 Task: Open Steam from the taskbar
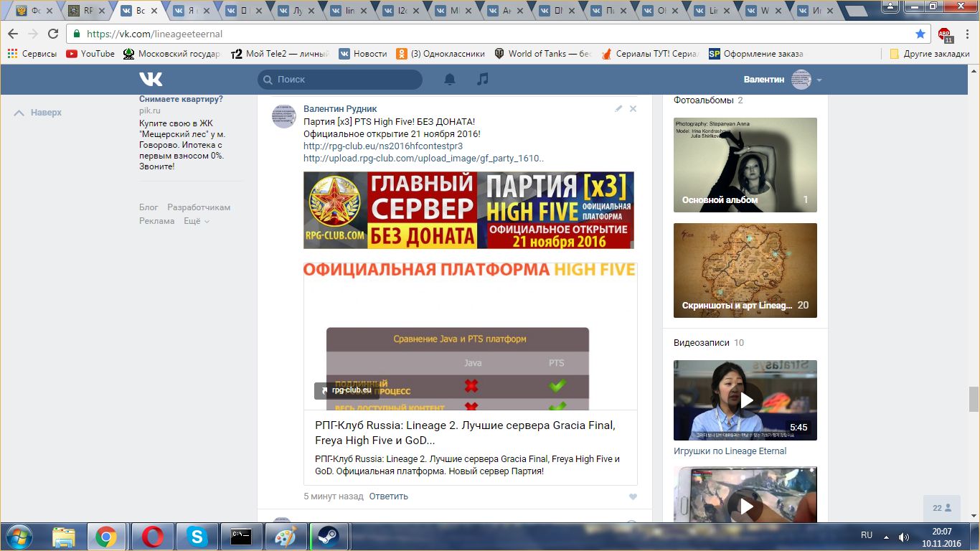(327, 536)
